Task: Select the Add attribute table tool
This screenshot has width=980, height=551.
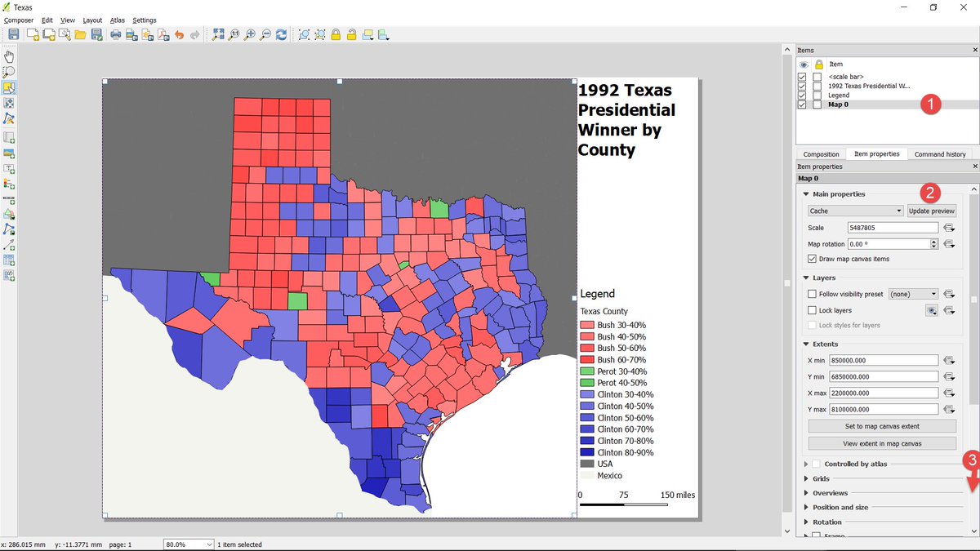Action: [x=9, y=260]
